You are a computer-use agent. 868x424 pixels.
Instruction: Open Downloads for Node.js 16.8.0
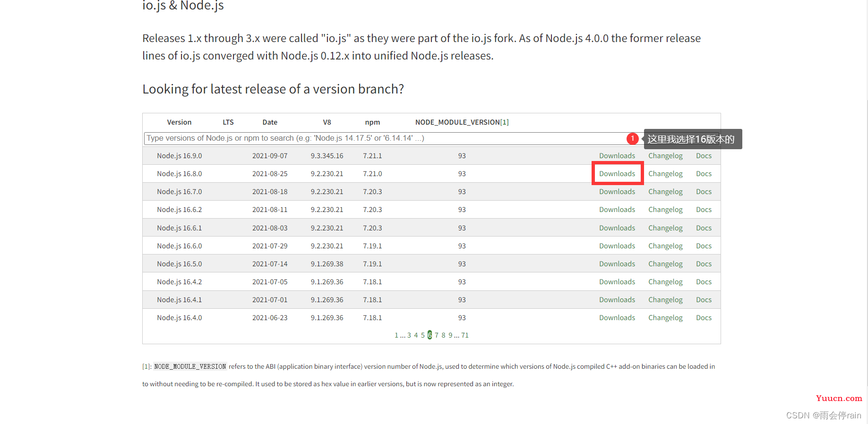click(x=617, y=174)
